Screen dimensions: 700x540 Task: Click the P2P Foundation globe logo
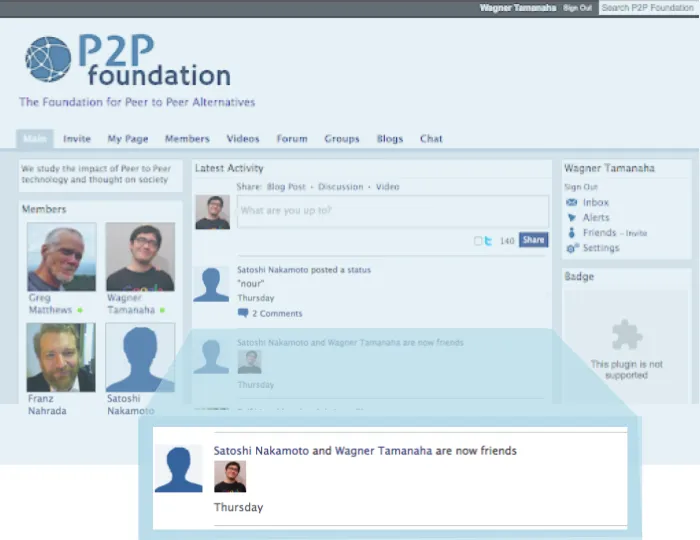(48, 59)
